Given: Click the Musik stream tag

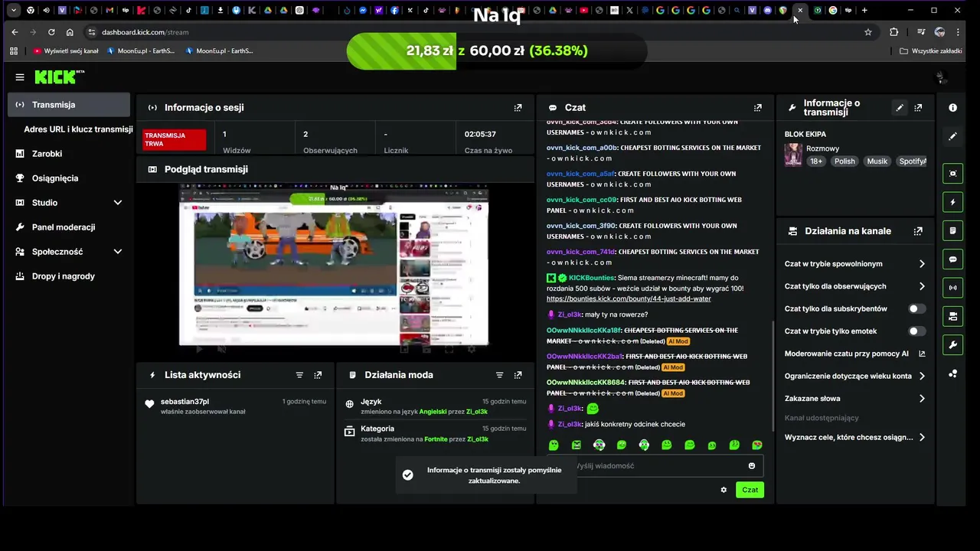Looking at the screenshot, I should (877, 161).
